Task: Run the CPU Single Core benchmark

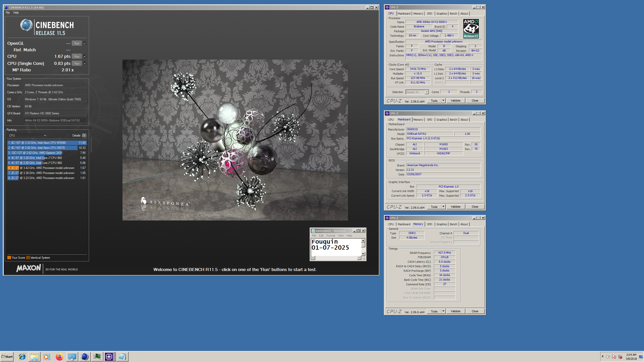Action: coord(77,63)
